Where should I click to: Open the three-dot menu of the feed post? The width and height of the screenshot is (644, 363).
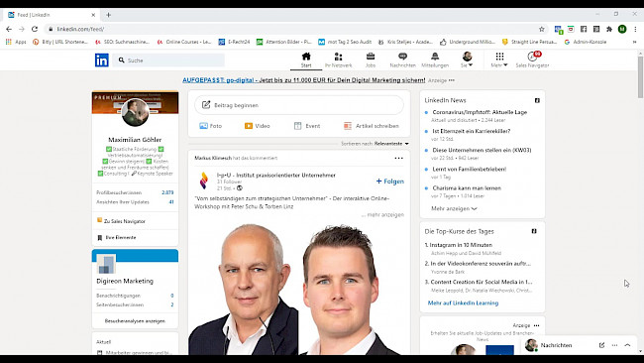coord(399,159)
